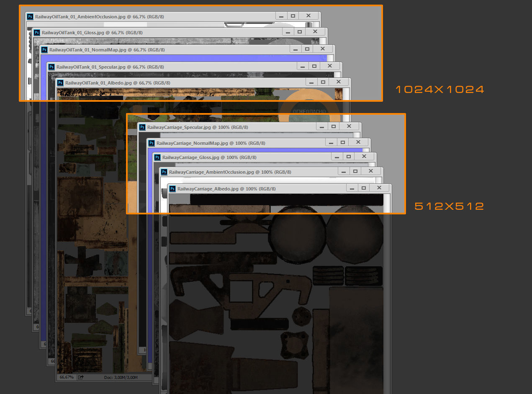Image resolution: width=532 pixels, height=394 pixels.
Task: Close the RailwayOilTank_01_Gloss window
Action: 315,31
